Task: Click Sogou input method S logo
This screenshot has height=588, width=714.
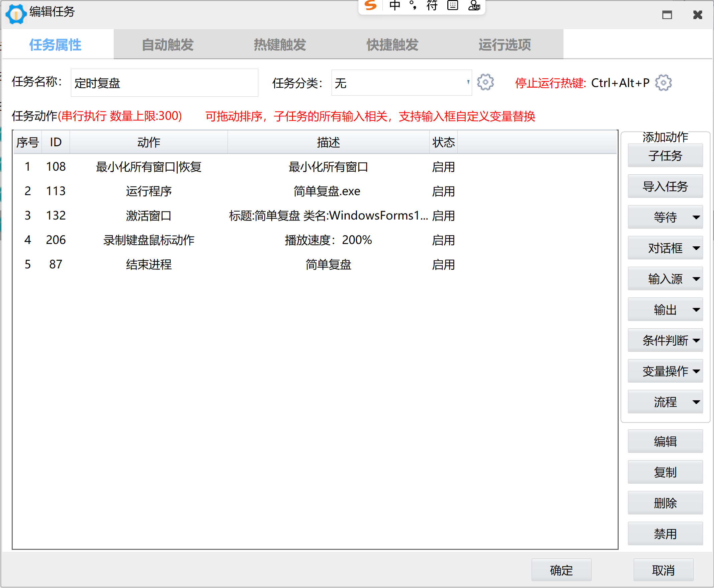Action: [370, 5]
